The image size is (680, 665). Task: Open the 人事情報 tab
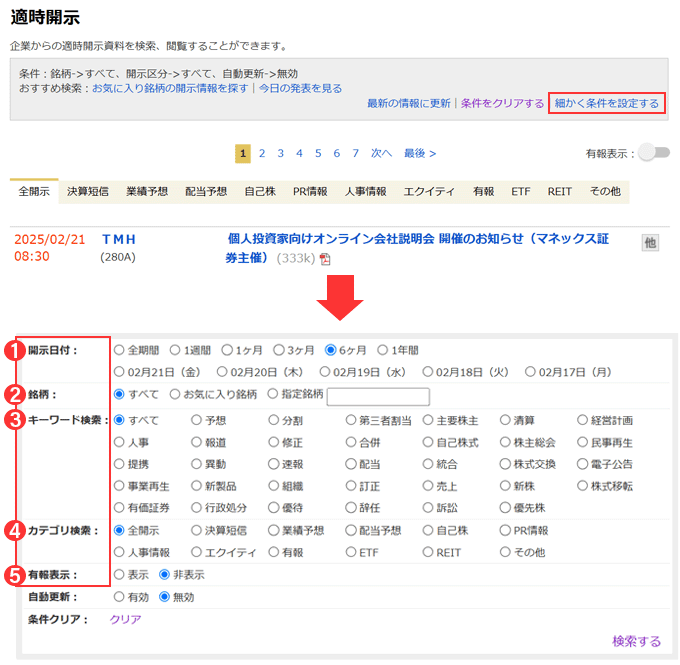click(x=366, y=191)
